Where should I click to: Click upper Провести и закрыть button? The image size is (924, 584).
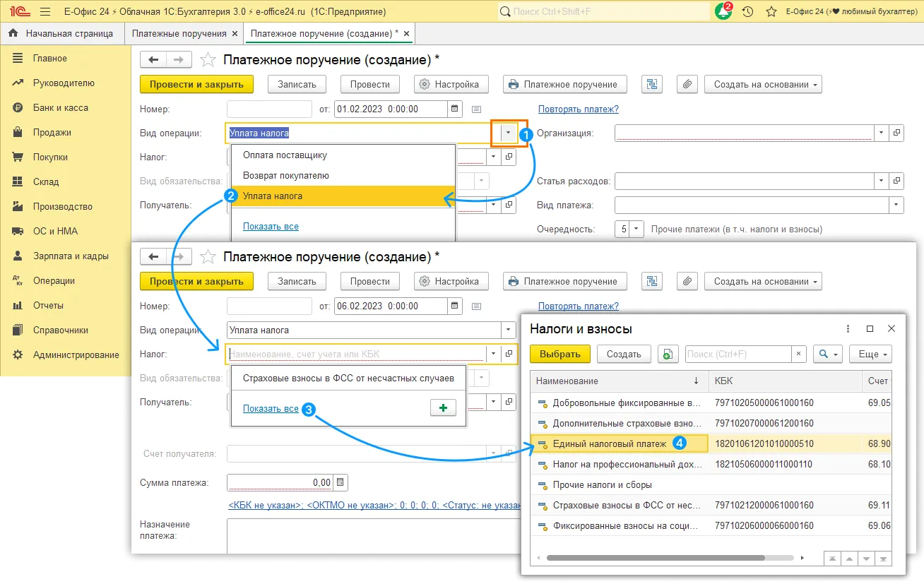(196, 84)
